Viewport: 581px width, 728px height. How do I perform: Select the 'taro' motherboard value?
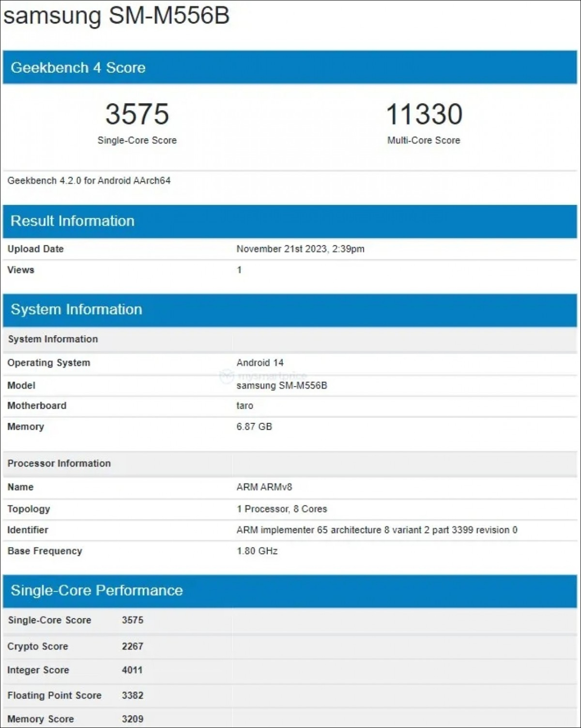click(245, 406)
